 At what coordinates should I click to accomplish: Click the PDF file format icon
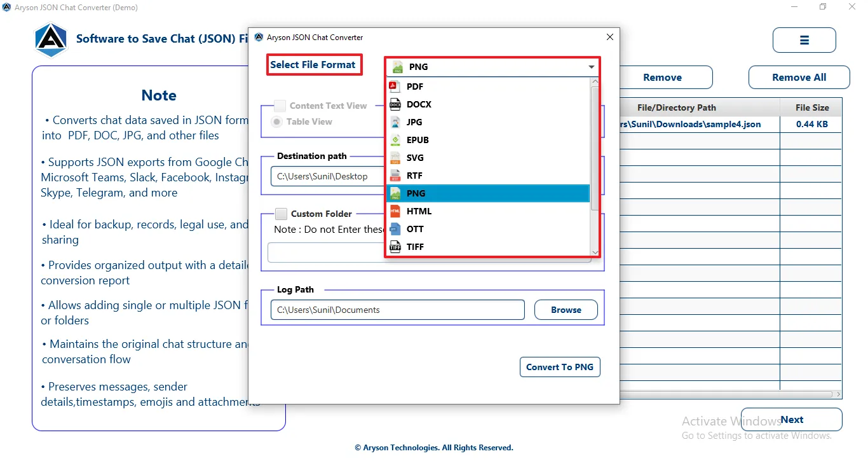395,86
